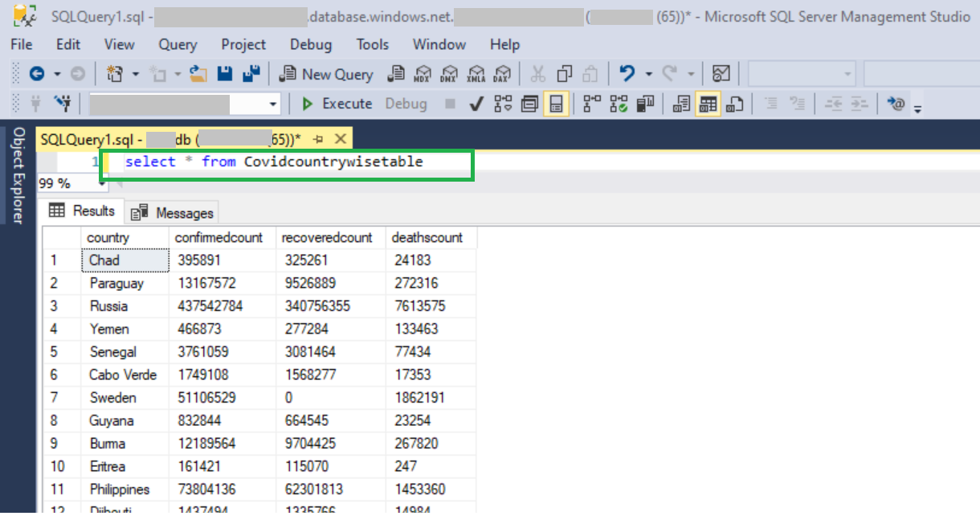This screenshot has width=980, height=520.
Task: Toggle Include Client Statistics button
Action: pos(645,104)
